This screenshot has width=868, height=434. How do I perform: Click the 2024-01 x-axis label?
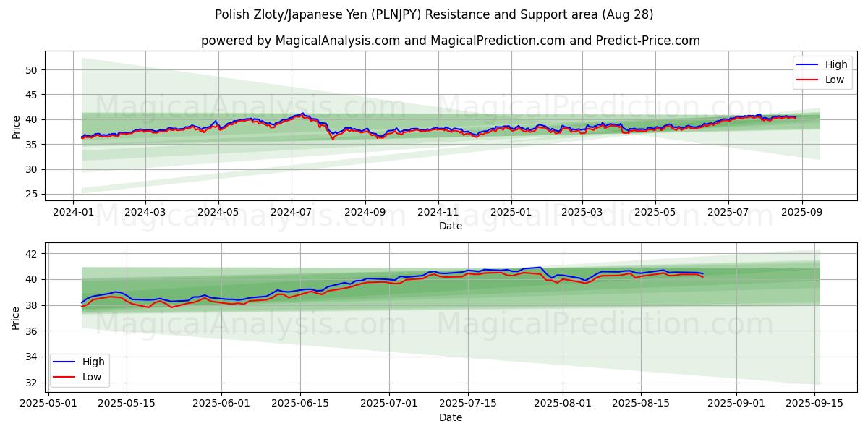pos(72,213)
